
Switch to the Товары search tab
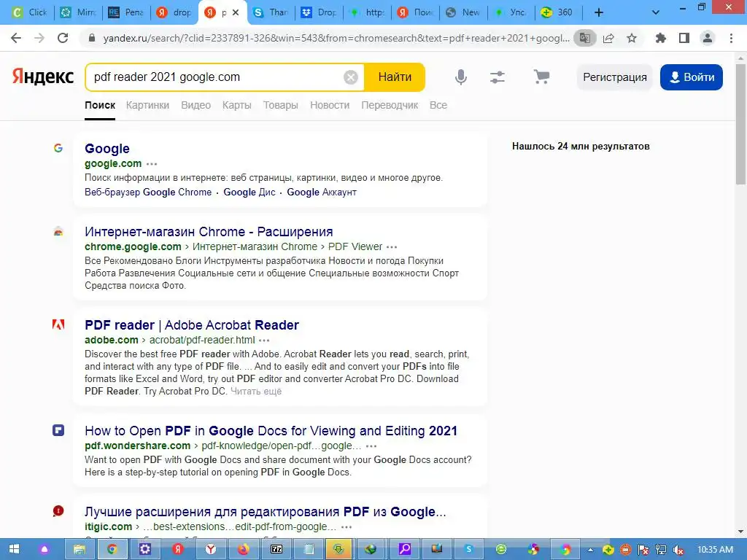[281, 105]
